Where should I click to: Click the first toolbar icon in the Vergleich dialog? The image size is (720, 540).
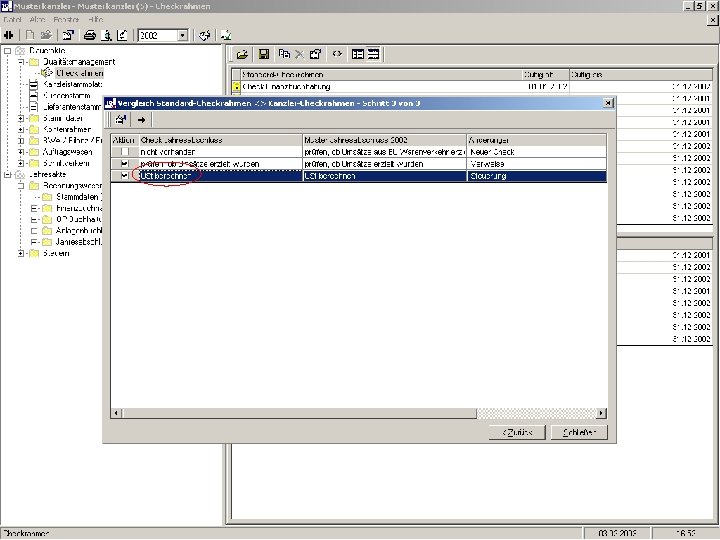click(121, 120)
